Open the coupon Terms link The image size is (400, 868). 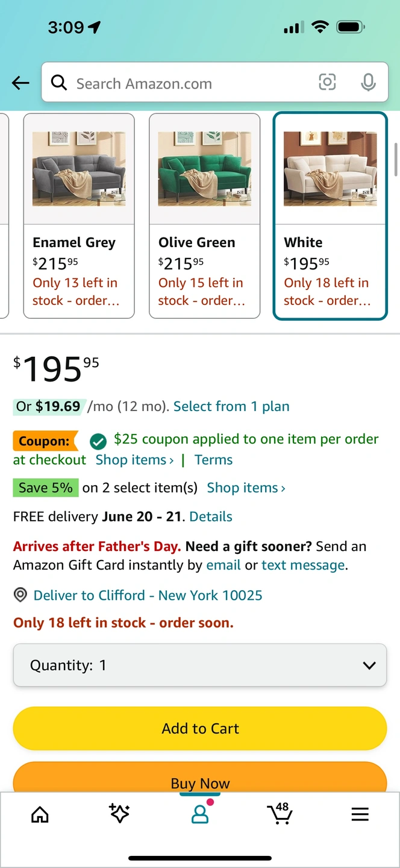click(x=213, y=460)
